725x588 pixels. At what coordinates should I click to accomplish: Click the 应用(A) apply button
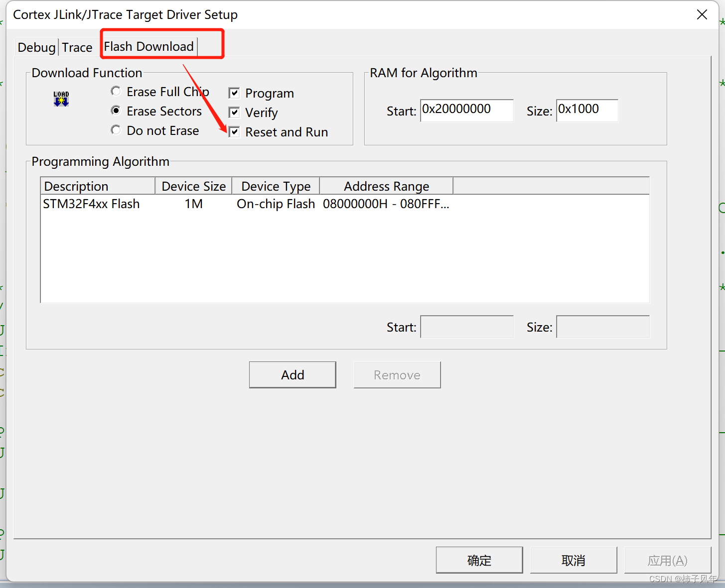668,560
